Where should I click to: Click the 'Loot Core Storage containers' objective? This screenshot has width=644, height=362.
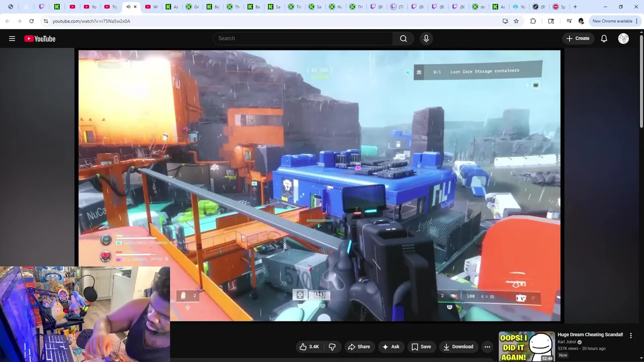tap(478, 71)
